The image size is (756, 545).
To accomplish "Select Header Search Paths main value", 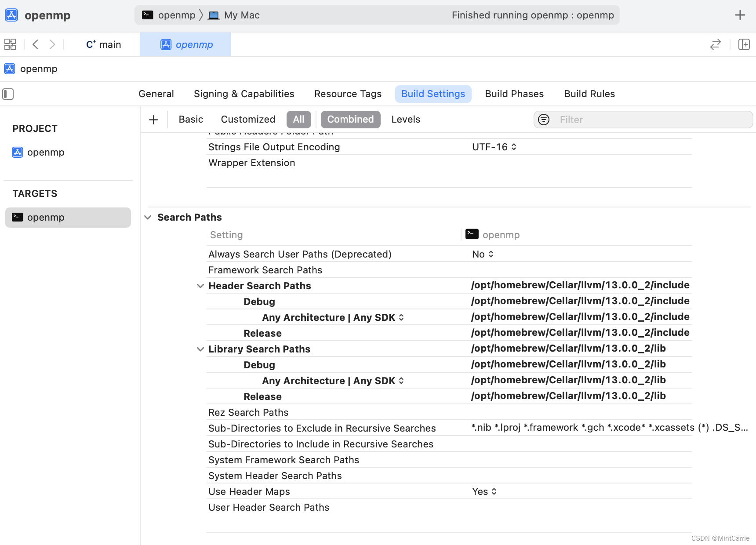I will point(580,285).
